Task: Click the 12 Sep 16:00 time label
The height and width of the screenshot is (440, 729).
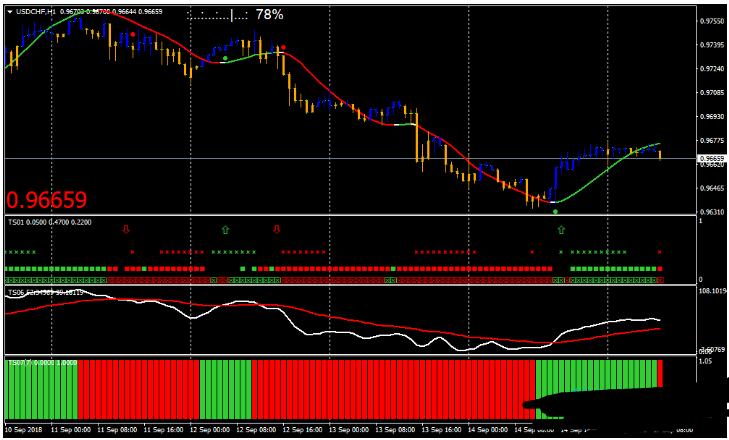Action: click(302, 429)
